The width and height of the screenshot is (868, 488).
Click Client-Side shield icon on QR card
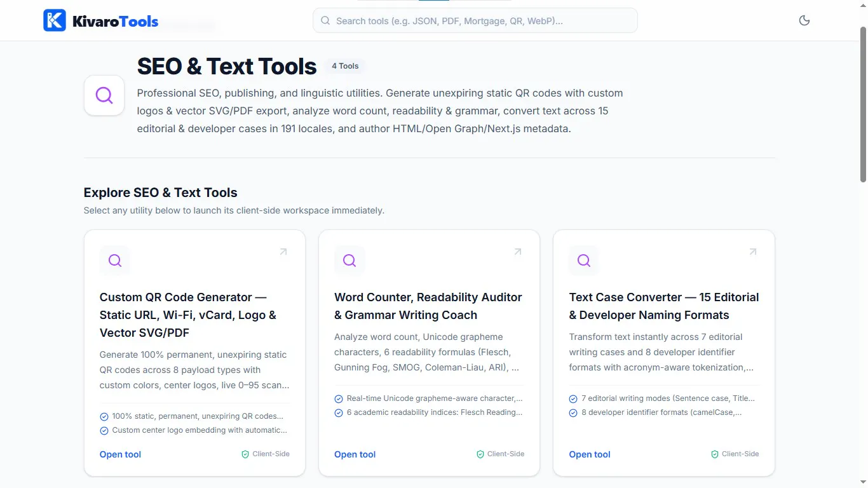tap(245, 454)
